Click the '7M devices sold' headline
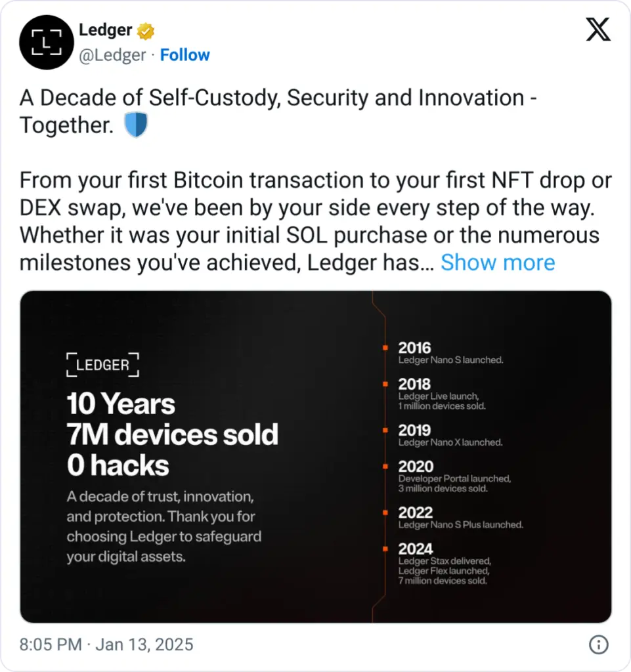This screenshot has width=631, height=672. coord(172,434)
